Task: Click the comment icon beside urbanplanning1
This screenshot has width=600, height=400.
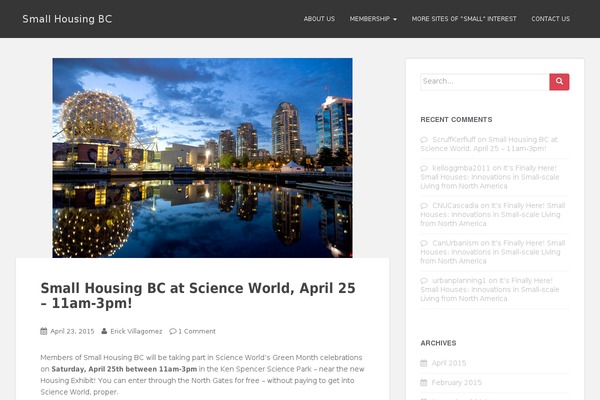Action: click(424, 281)
